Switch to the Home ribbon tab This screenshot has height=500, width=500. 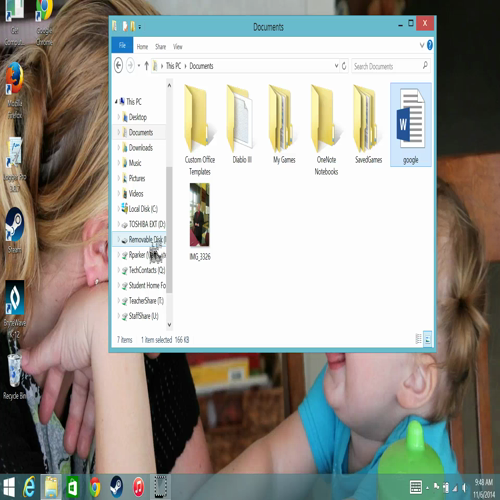click(142, 47)
